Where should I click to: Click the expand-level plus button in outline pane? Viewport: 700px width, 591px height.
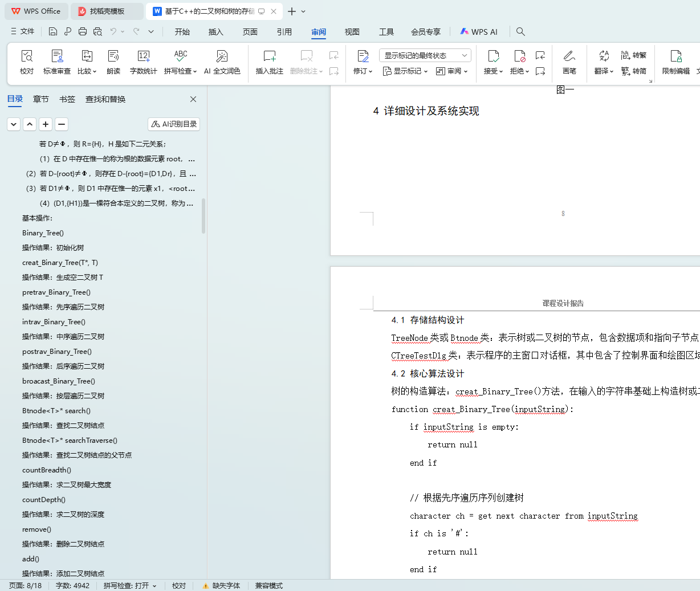(x=46, y=124)
